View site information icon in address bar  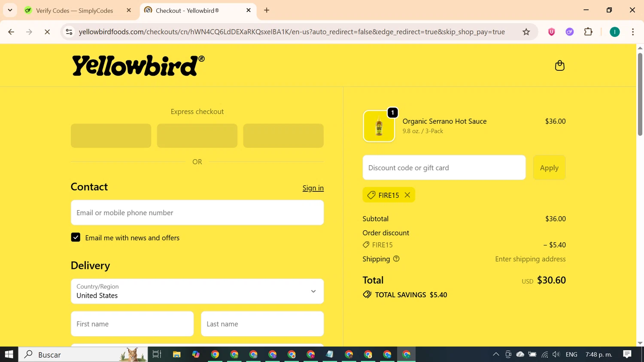click(x=69, y=32)
